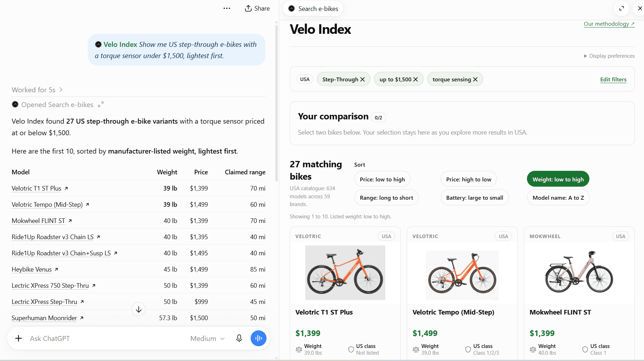644x361 pixels.
Task: Click the Velotric Tempo (Mid-Step) bike image
Action: pos(462,275)
